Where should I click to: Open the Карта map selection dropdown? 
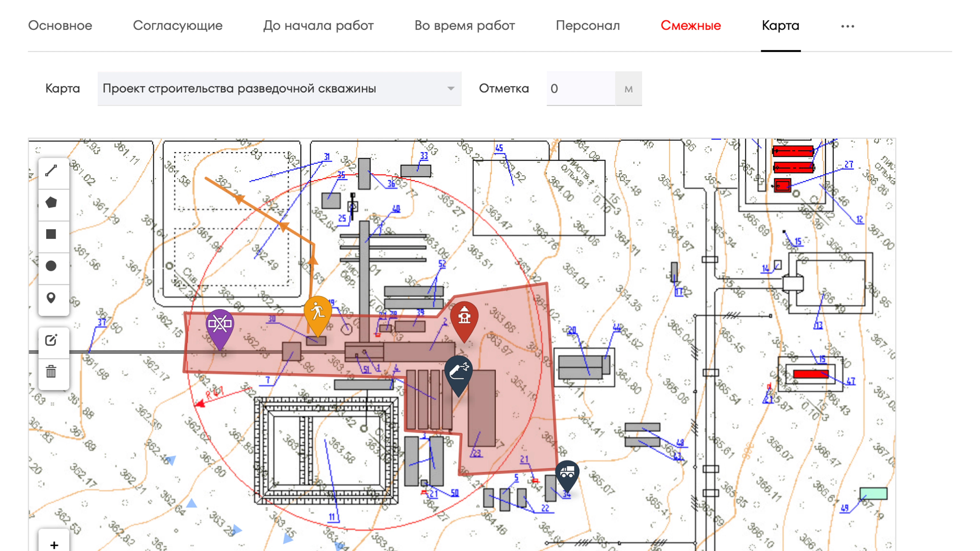point(279,89)
